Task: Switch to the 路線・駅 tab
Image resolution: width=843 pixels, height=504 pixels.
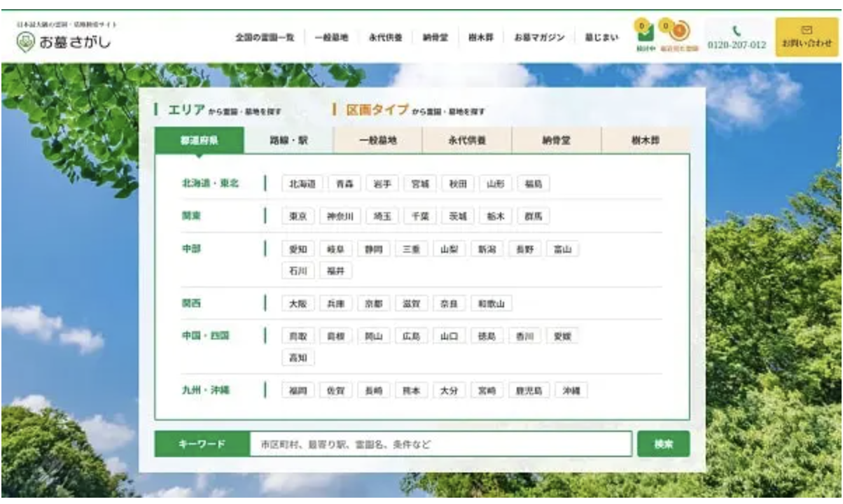Action: [x=288, y=140]
